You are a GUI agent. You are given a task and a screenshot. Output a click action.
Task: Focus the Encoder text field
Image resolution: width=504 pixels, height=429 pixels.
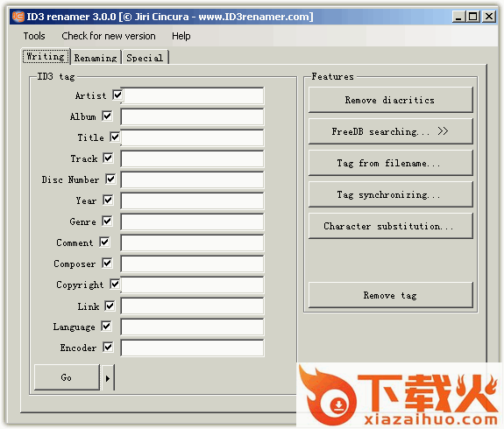[x=192, y=348]
